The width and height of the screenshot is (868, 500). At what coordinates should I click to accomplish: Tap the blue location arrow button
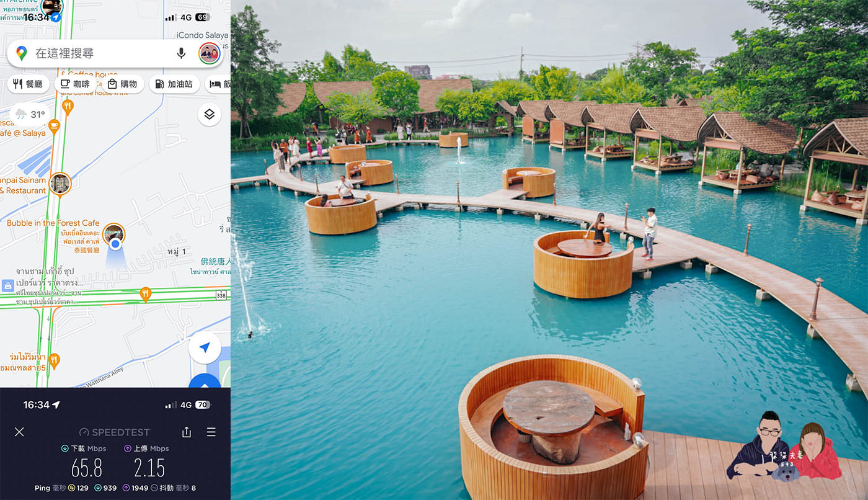point(205,348)
